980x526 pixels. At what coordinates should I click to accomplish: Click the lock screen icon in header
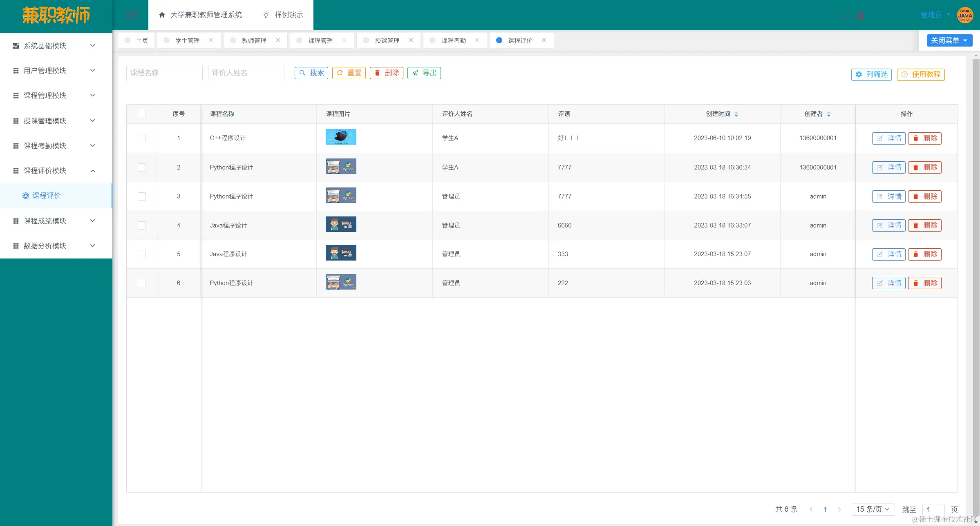click(860, 15)
